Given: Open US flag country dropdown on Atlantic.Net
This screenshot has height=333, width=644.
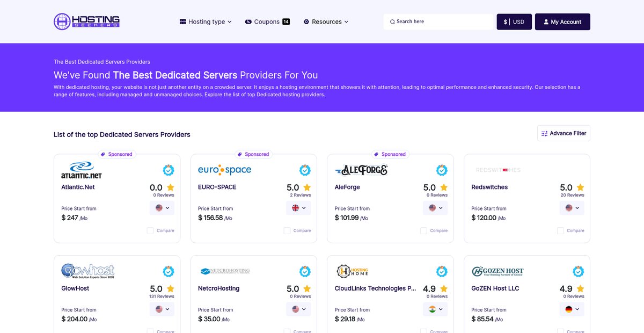Looking at the screenshot, I should coord(162,208).
